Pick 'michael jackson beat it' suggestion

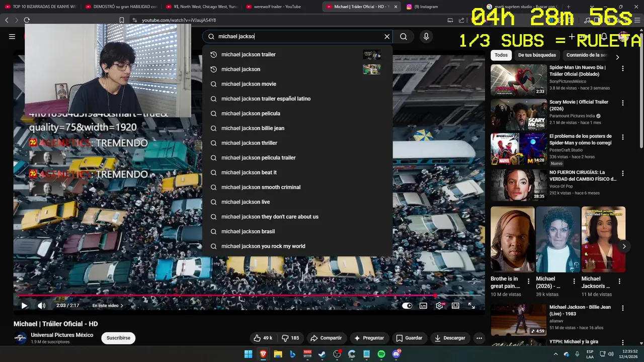tap(297, 172)
